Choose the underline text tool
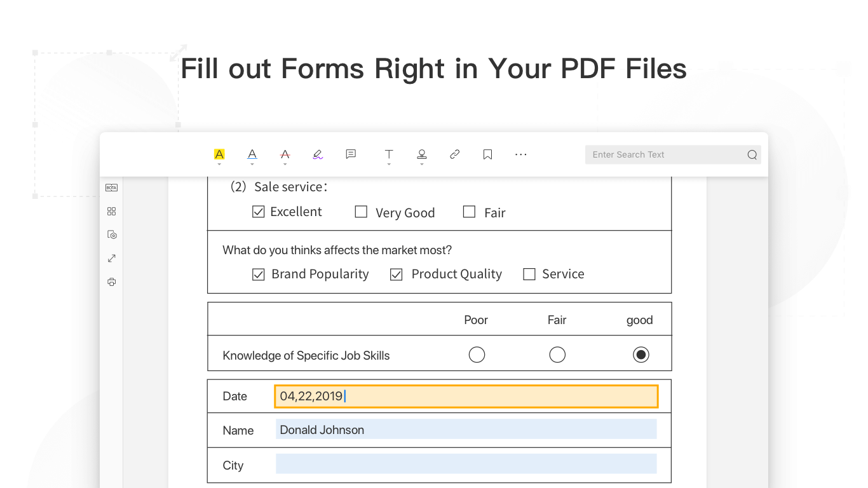868x488 pixels. point(252,154)
